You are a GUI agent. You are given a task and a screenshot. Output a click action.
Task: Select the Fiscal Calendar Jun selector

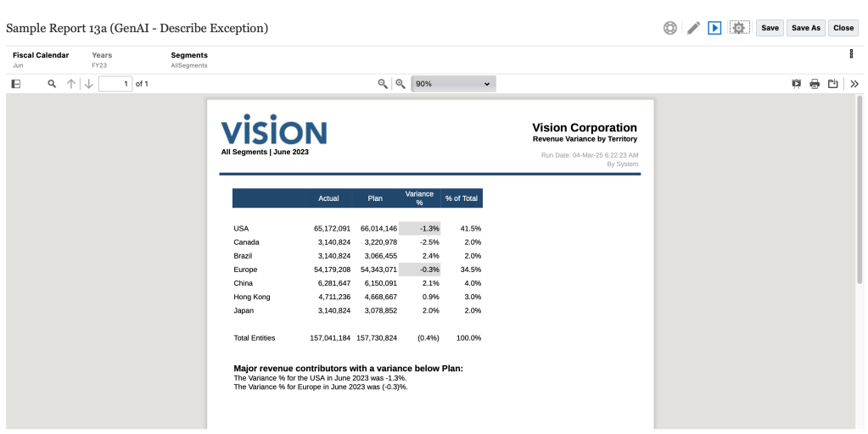point(40,59)
